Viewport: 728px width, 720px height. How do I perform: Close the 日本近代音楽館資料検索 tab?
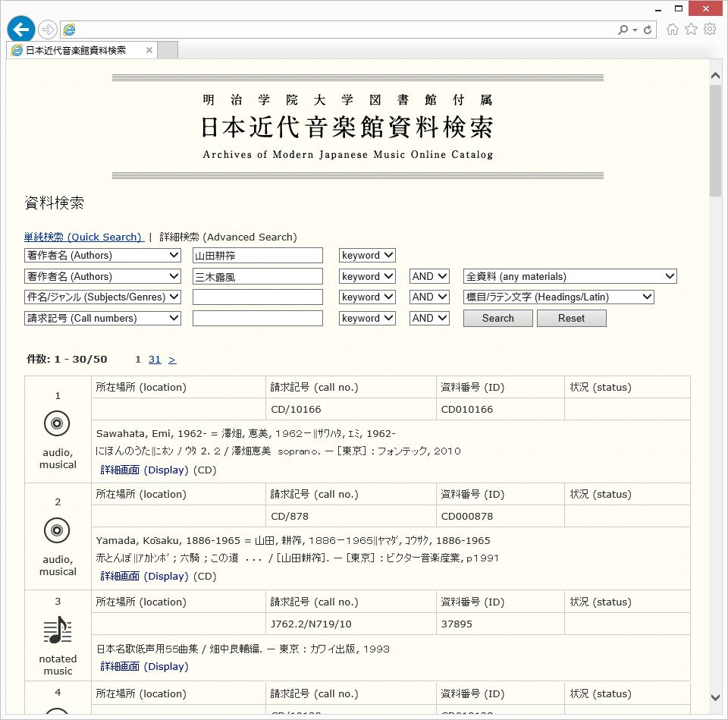[x=149, y=51]
